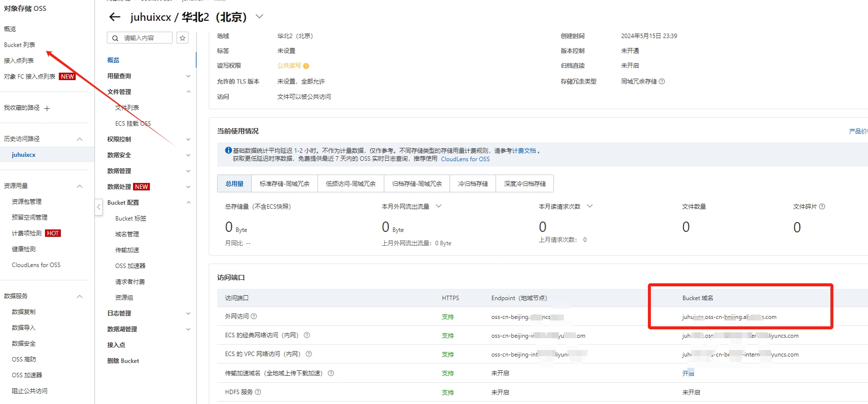Open 文件列表 under 文件管理
The image size is (868, 404).
127,108
